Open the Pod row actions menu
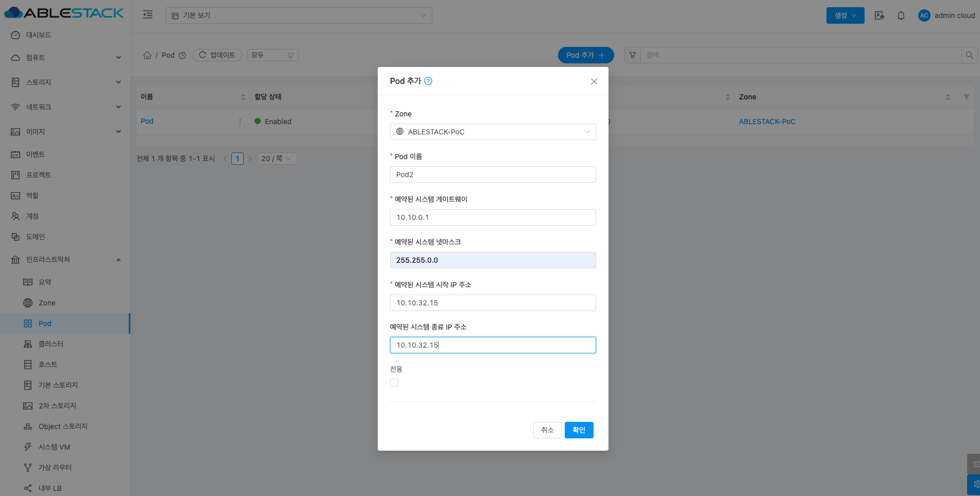 pos(240,122)
